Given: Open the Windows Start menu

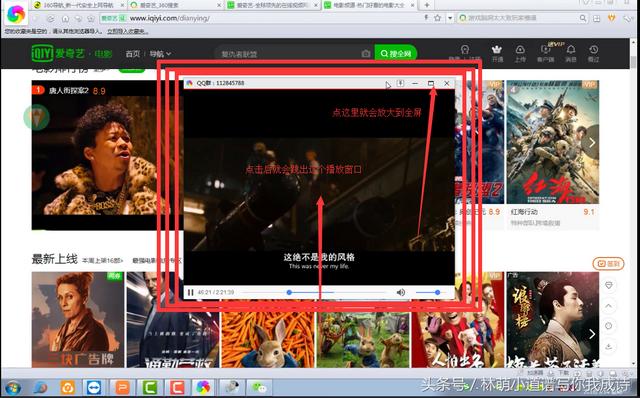Looking at the screenshot, I should tap(13, 387).
